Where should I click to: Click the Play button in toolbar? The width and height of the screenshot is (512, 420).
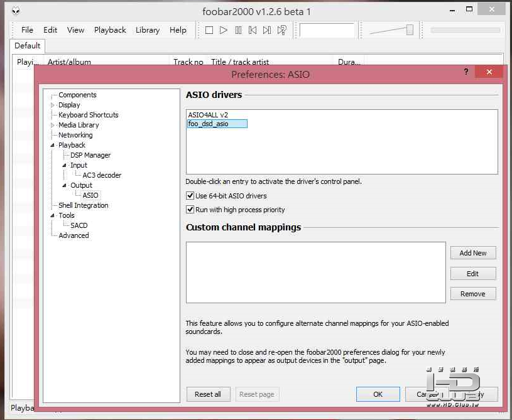pos(224,30)
